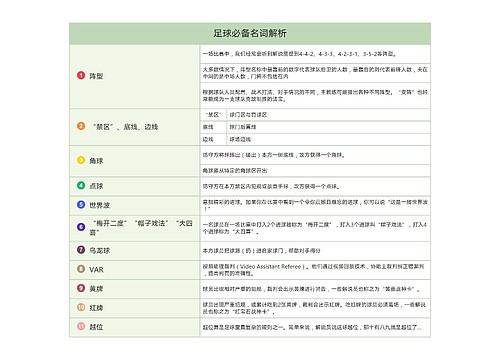The width and height of the screenshot is (500, 360).
Task: Select the 角球 label
Action: pyautogui.click(x=96, y=161)
